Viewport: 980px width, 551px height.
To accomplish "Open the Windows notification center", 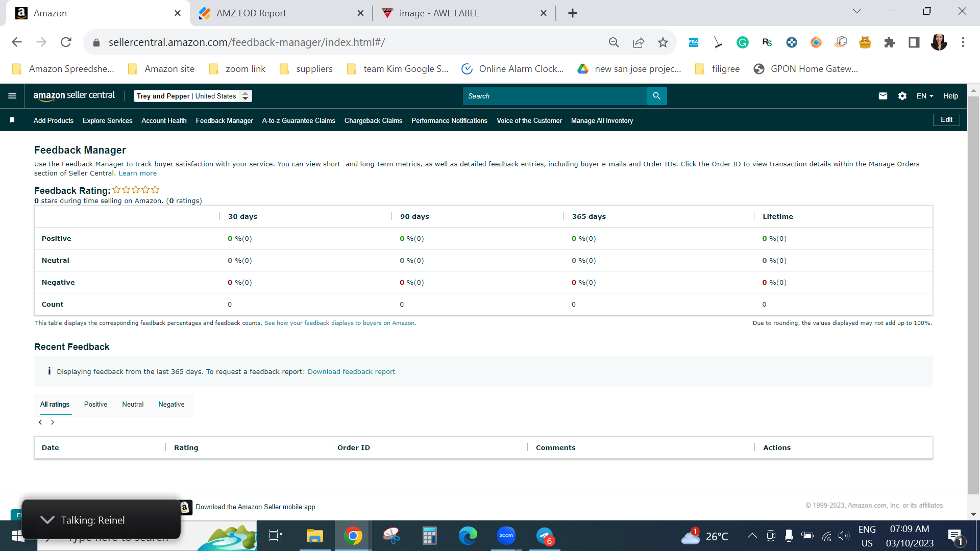I will click(x=955, y=536).
